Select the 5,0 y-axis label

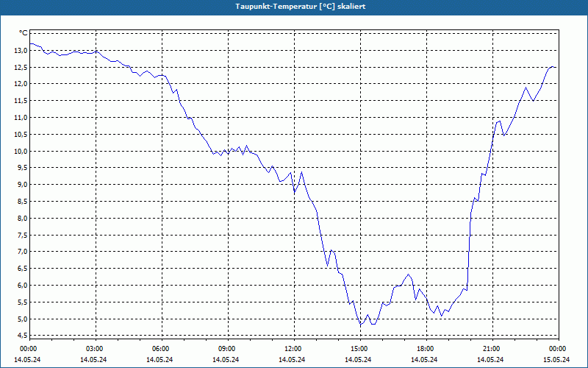(22, 319)
